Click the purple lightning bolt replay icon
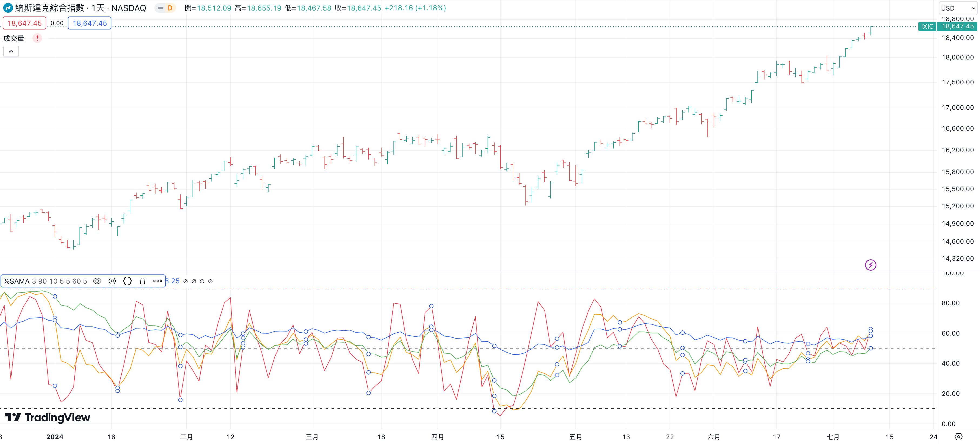 pos(870,265)
